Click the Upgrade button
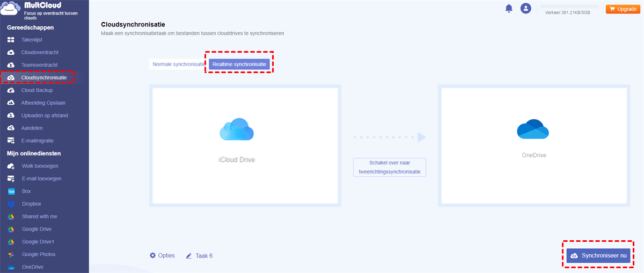The height and width of the screenshot is (273, 644). [x=623, y=9]
